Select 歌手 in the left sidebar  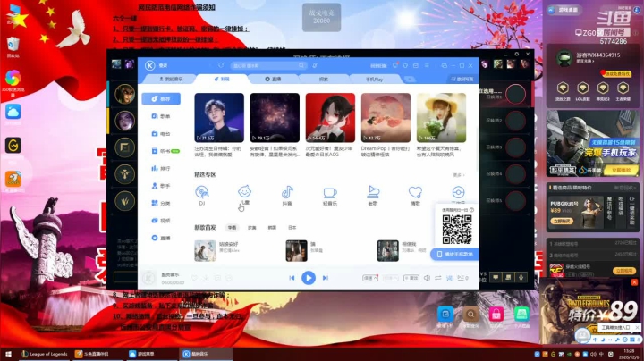tap(161, 186)
